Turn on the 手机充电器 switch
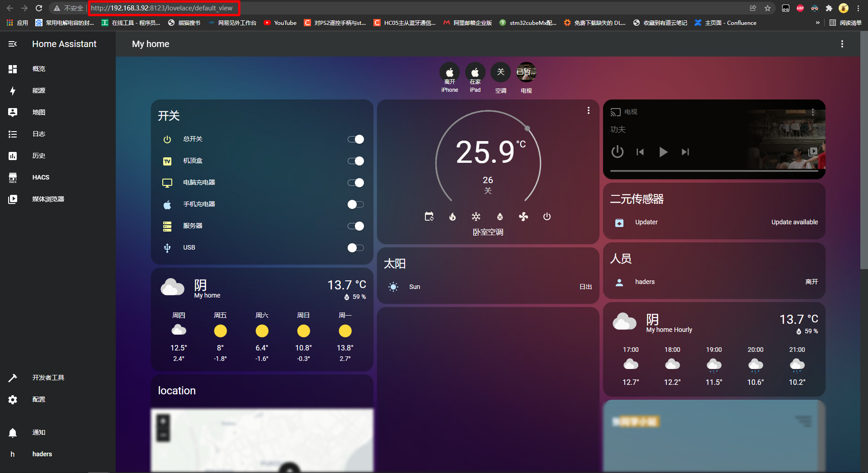 pos(356,204)
